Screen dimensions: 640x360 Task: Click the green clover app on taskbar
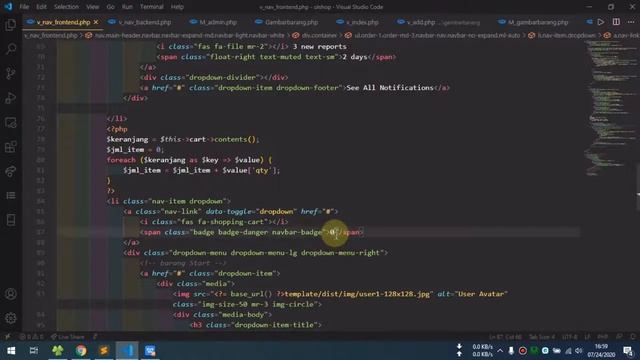pyautogui.click(x=58, y=351)
